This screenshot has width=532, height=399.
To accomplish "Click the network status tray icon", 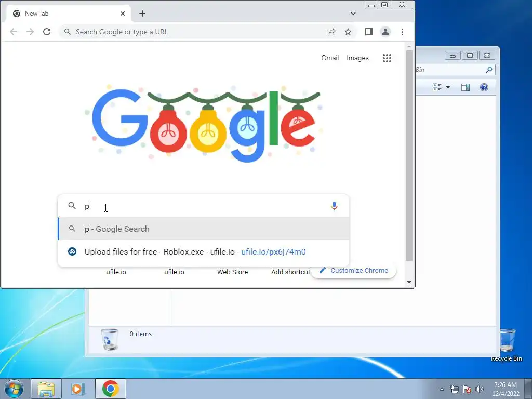I will [454, 389].
